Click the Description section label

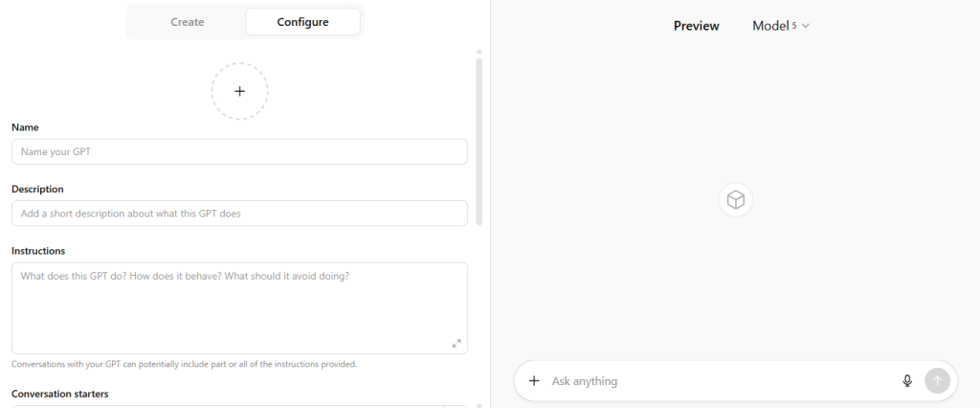coord(37,189)
